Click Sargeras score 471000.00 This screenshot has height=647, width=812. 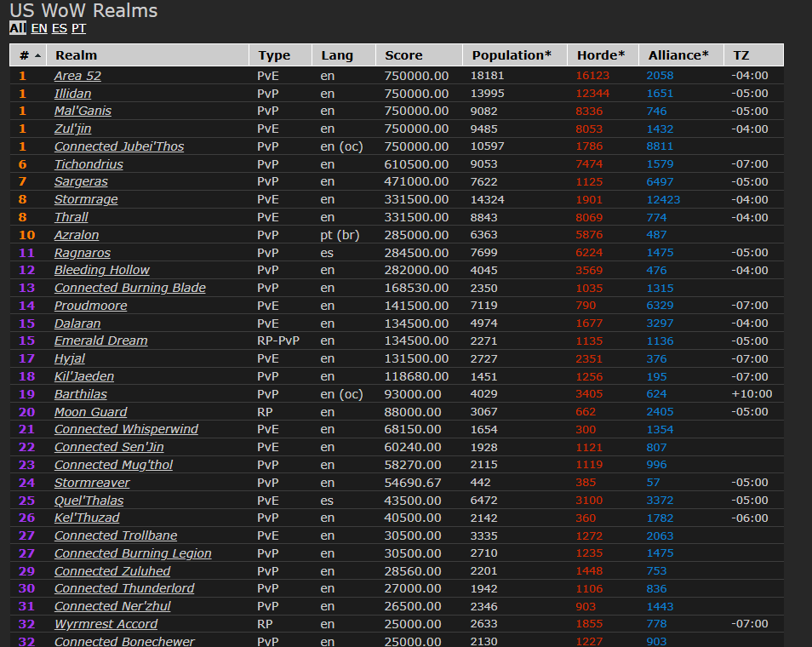click(416, 182)
